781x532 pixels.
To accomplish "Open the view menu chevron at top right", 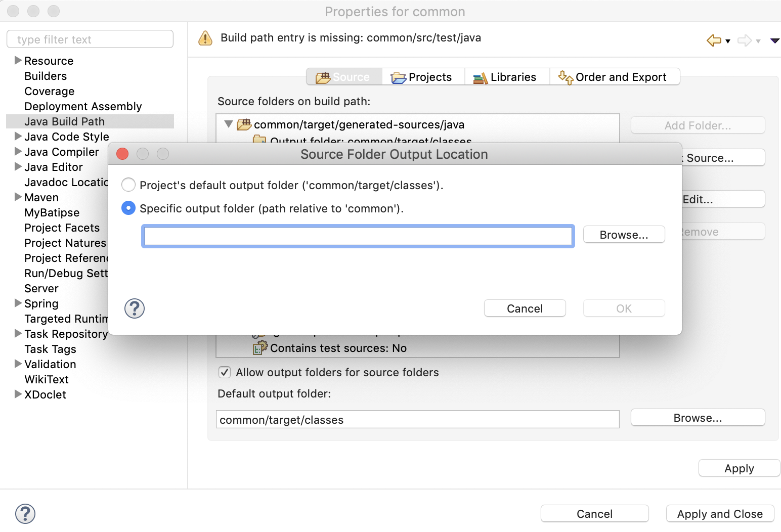I will coord(774,40).
